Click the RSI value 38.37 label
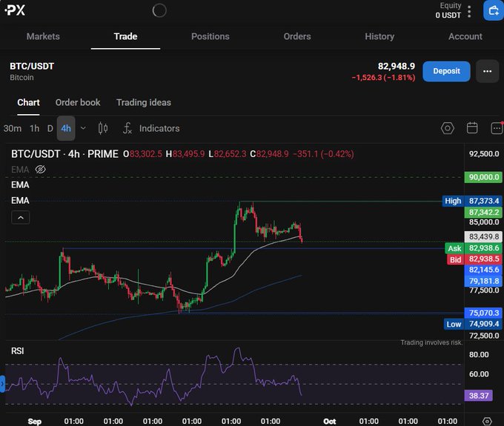This screenshot has height=426, width=504. coord(478,396)
